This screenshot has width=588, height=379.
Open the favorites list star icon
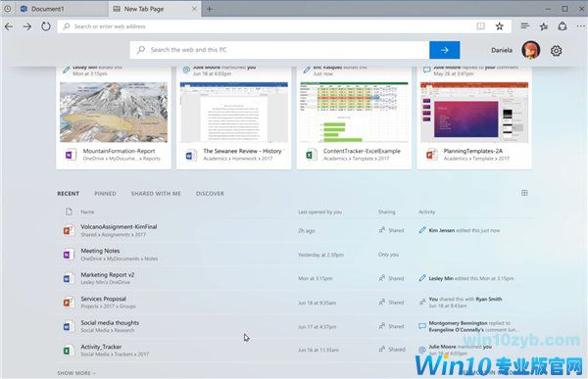543,26
